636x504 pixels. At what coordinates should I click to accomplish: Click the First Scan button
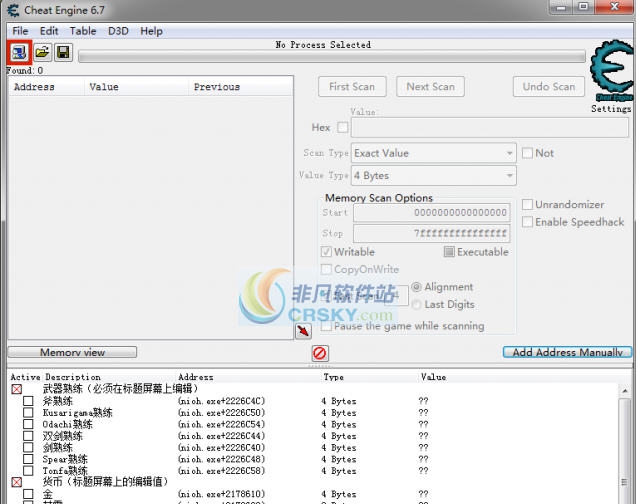click(352, 87)
